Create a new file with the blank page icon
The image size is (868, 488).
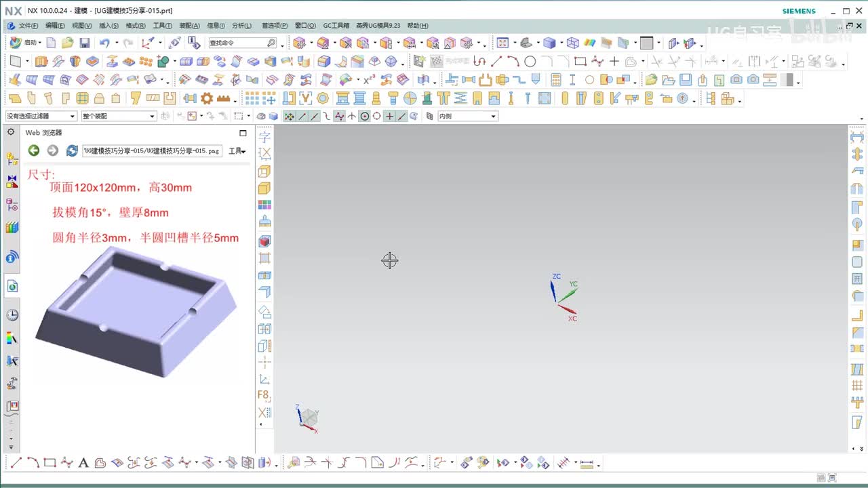coord(50,43)
